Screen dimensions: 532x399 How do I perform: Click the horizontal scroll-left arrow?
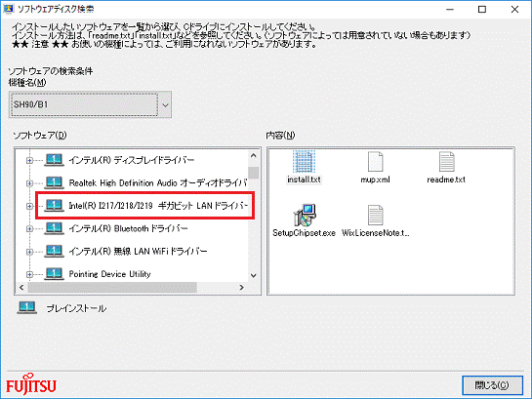(x=21, y=288)
